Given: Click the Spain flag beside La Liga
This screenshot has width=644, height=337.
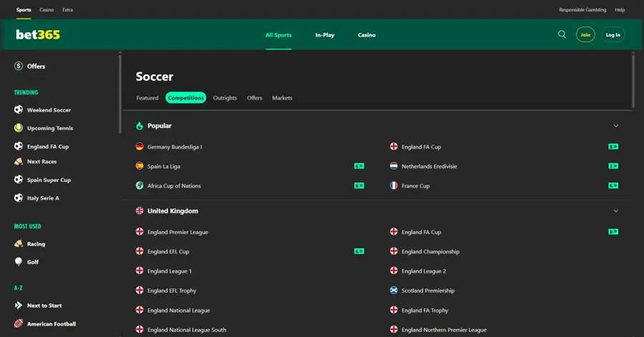Looking at the screenshot, I should [x=140, y=166].
